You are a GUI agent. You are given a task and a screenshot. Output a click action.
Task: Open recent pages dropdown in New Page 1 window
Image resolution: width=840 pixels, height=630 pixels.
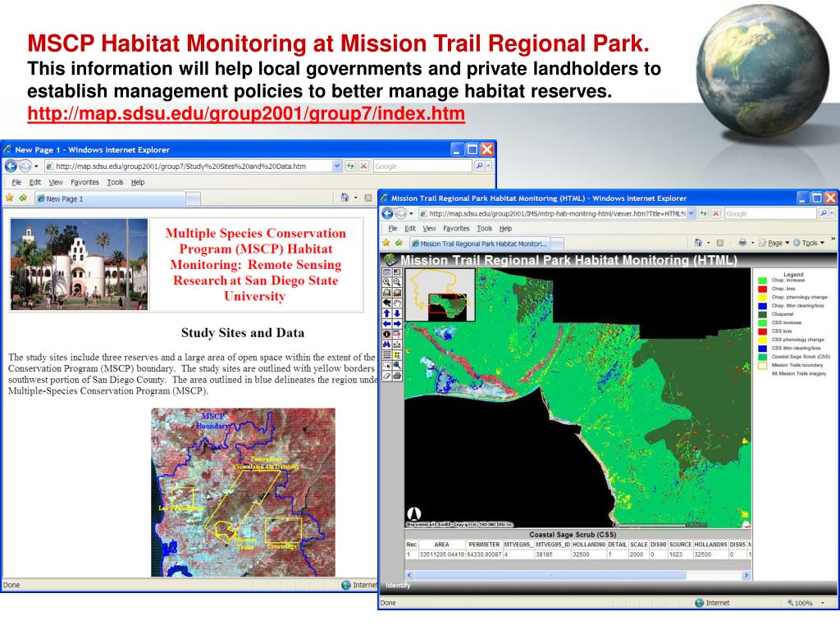click(x=36, y=167)
